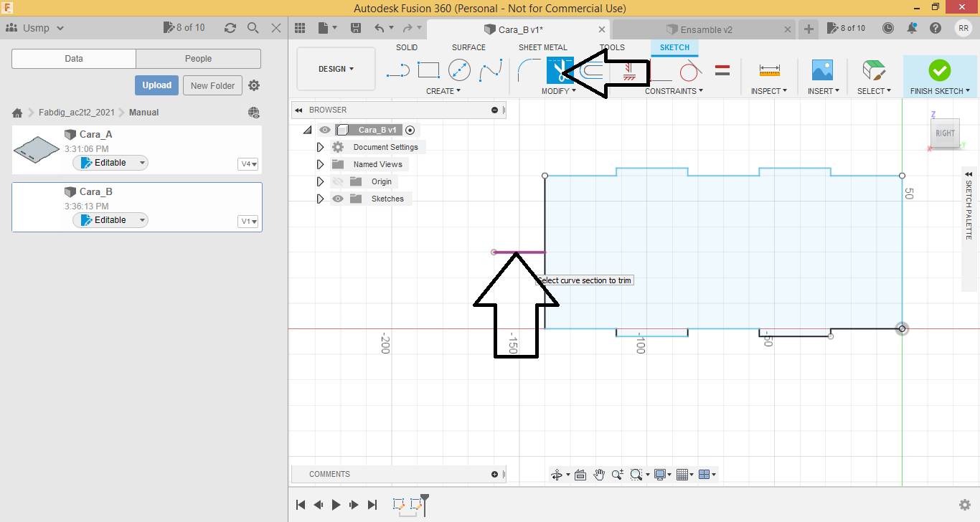Apply the Tangent constraint
Screen dimensions: 980x522
coord(690,71)
